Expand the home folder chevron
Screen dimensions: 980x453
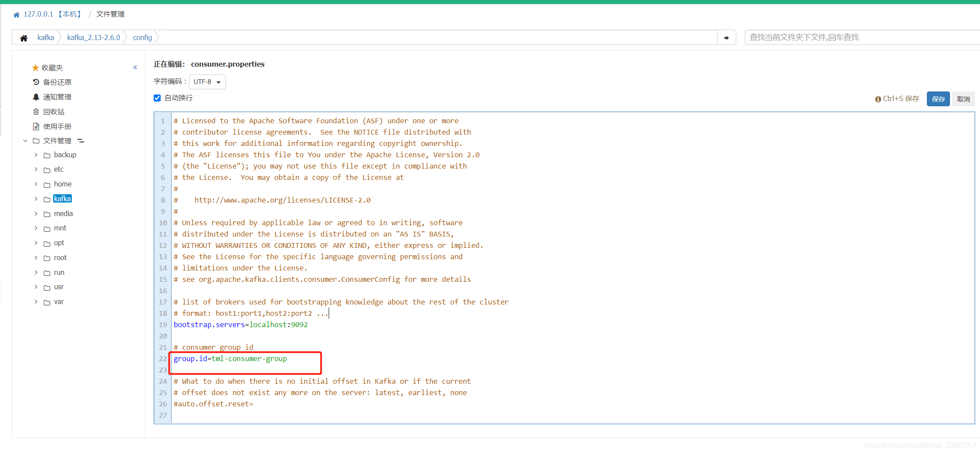point(36,184)
